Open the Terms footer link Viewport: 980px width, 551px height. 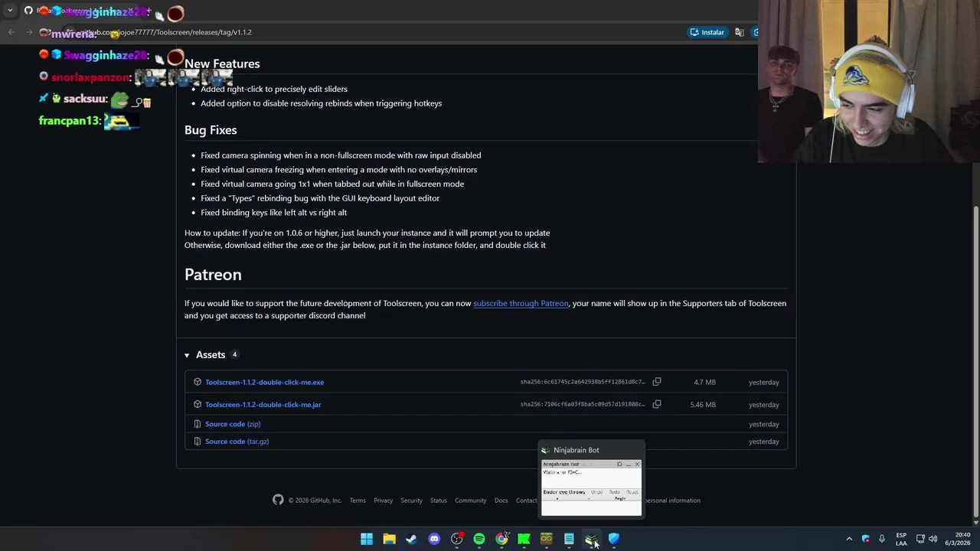coord(358,500)
